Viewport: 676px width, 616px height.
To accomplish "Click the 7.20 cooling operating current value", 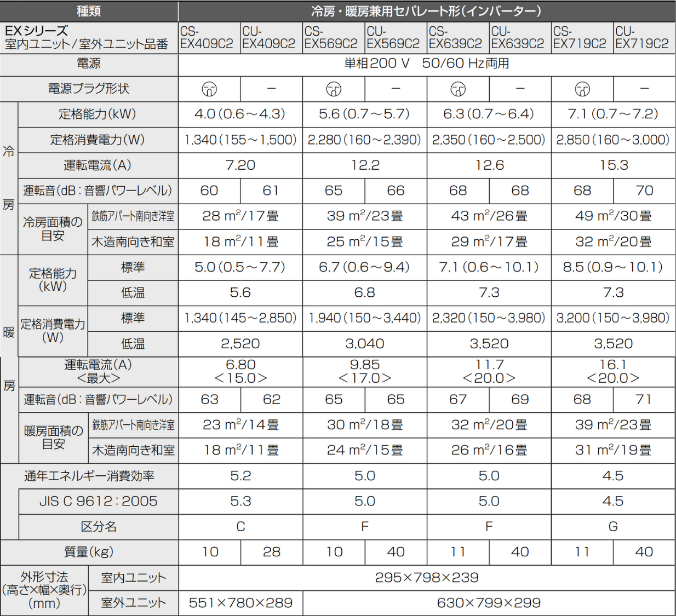I will pyautogui.click(x=240, y=165).
